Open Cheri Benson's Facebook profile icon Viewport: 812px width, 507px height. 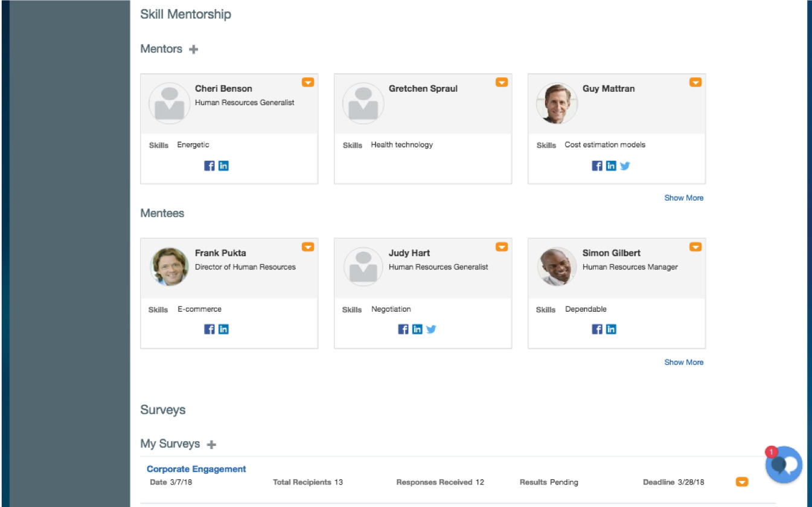[x=209, y=166]
